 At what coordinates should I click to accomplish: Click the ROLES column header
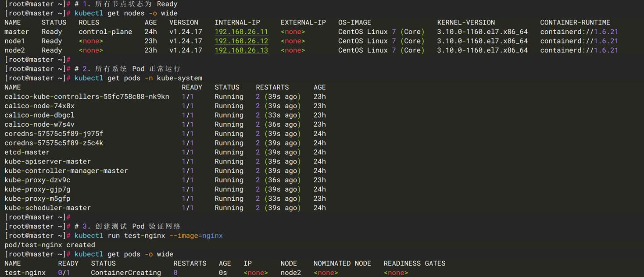(x=89, y=22)
